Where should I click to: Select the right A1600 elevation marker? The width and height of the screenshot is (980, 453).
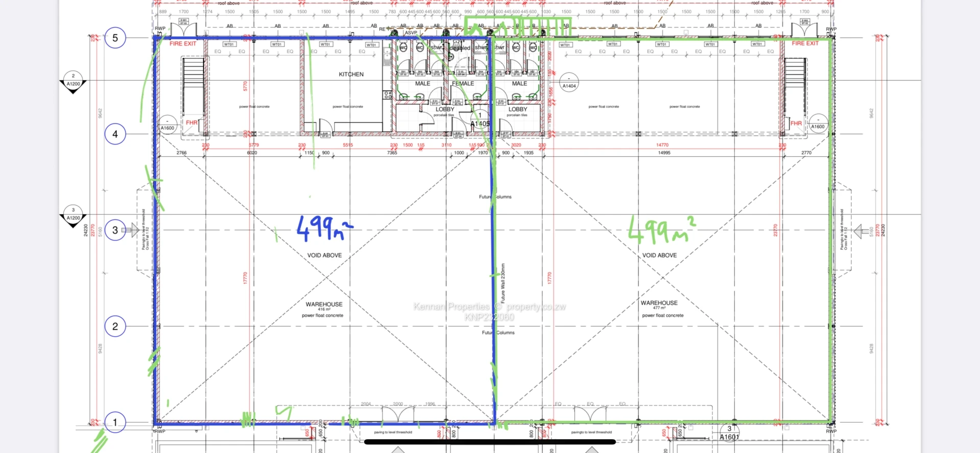point(818,124)
